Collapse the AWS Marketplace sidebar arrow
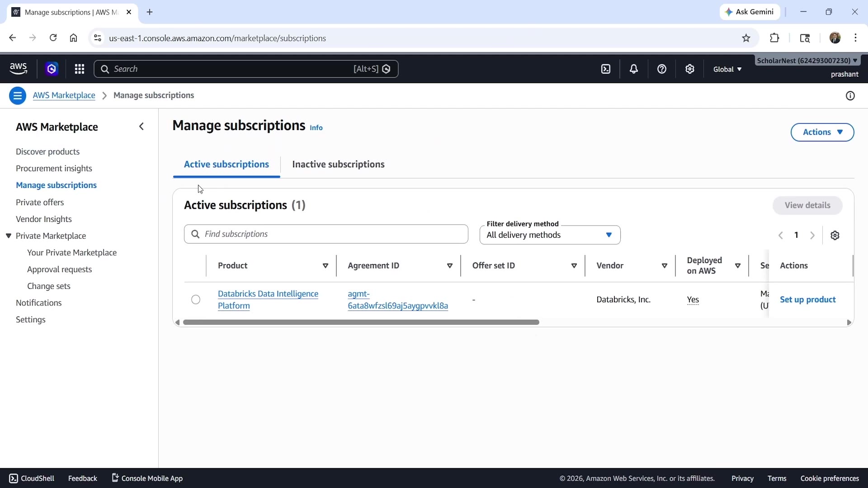This screenshot has width=868, height=488. (x=142, y=127)
